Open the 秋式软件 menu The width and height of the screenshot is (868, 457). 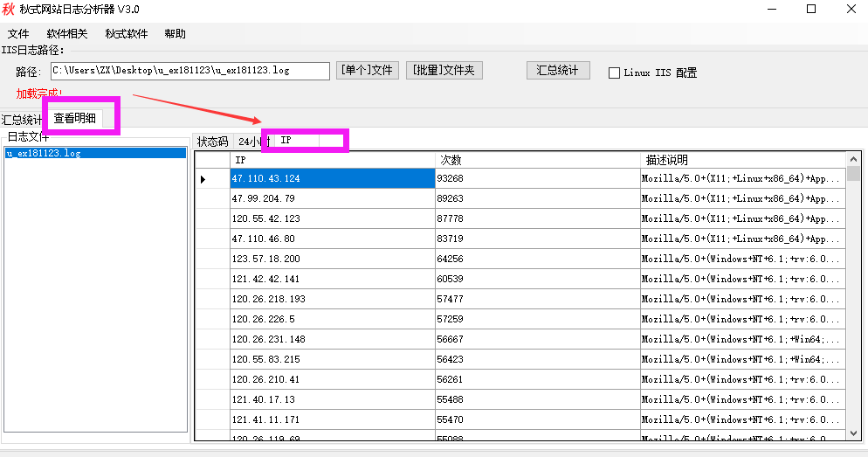pyautogui.click(x=126, y=34)
